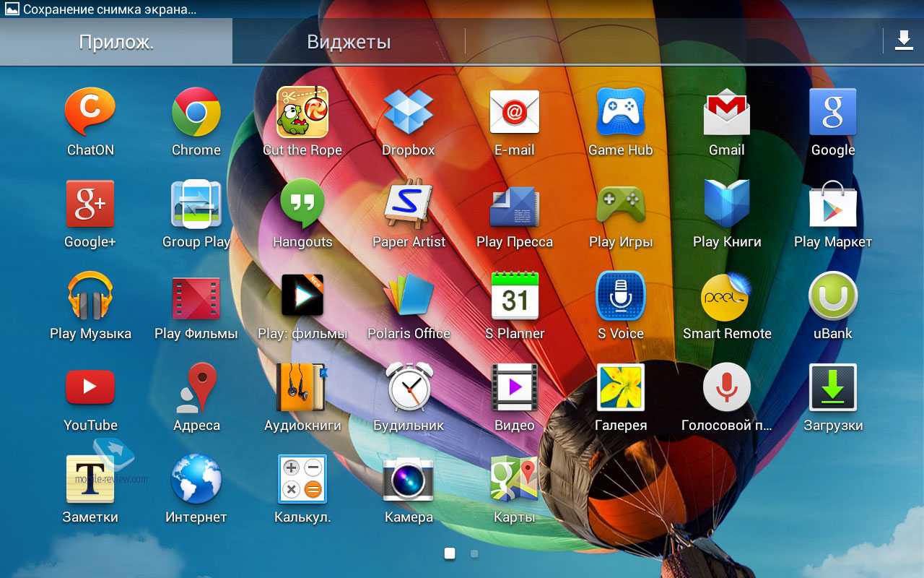Open Аудиокниги app
Screen dimensions: 924x578
[302, 387]
